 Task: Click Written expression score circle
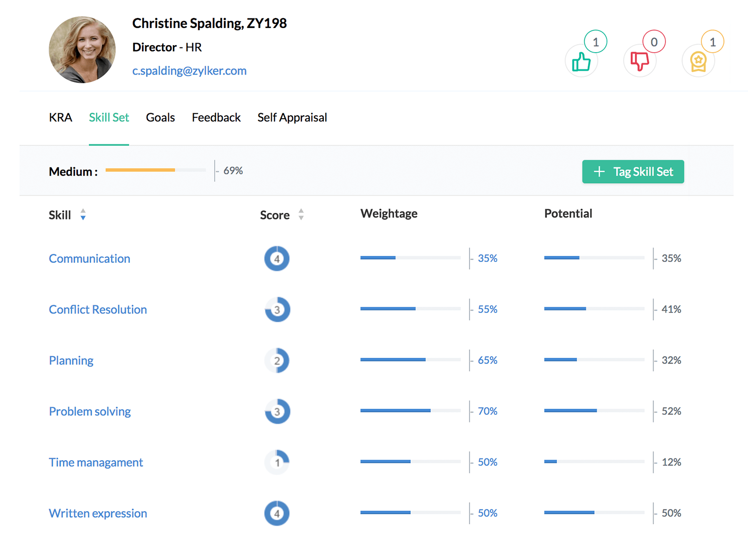click(x=277, y=513)
